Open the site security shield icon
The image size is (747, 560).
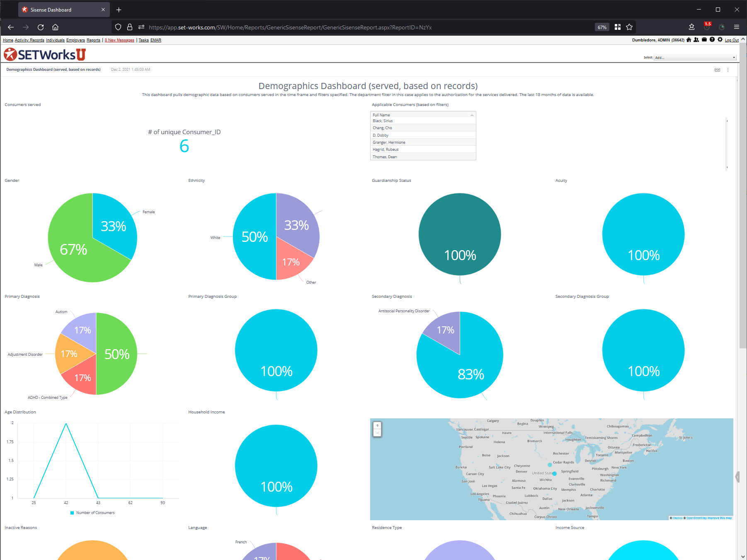(x=118, y=27)
